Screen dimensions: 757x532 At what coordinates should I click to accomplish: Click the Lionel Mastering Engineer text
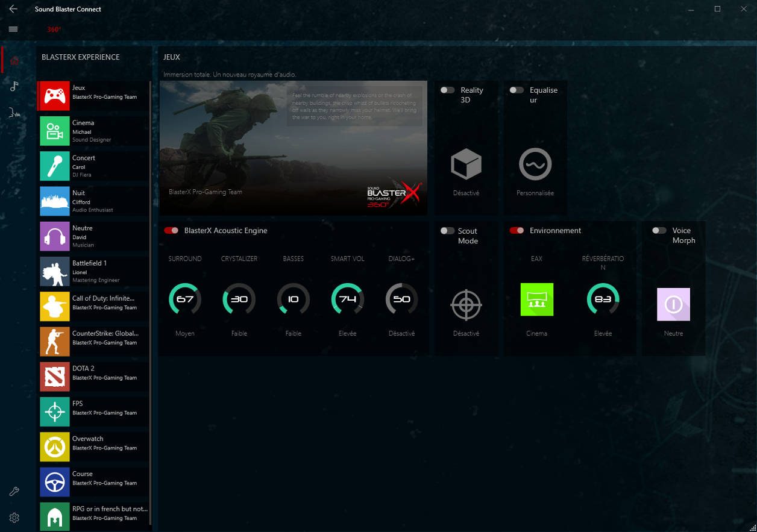[96, 276]
